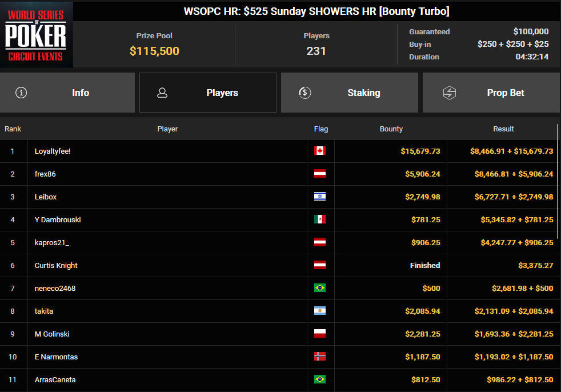Select player frex86 in the list
561x392 pixels.
click(45, 174)
